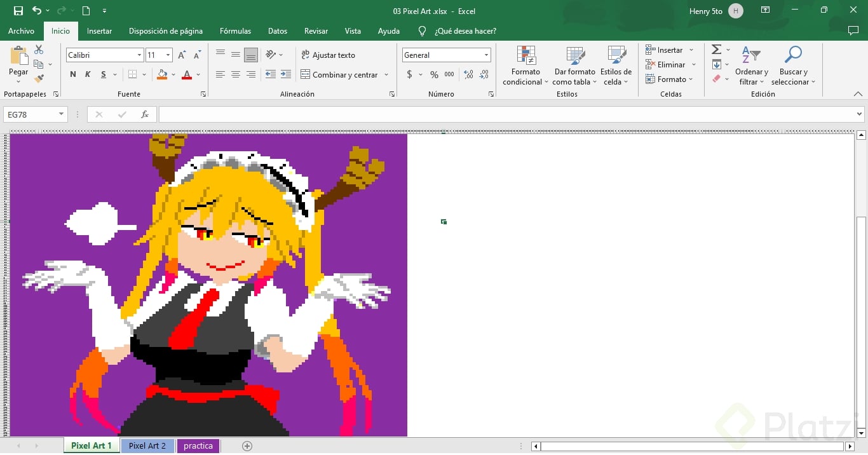Open General number format dropdown
This screenshot has width=868, height=455.
[486, 55]
